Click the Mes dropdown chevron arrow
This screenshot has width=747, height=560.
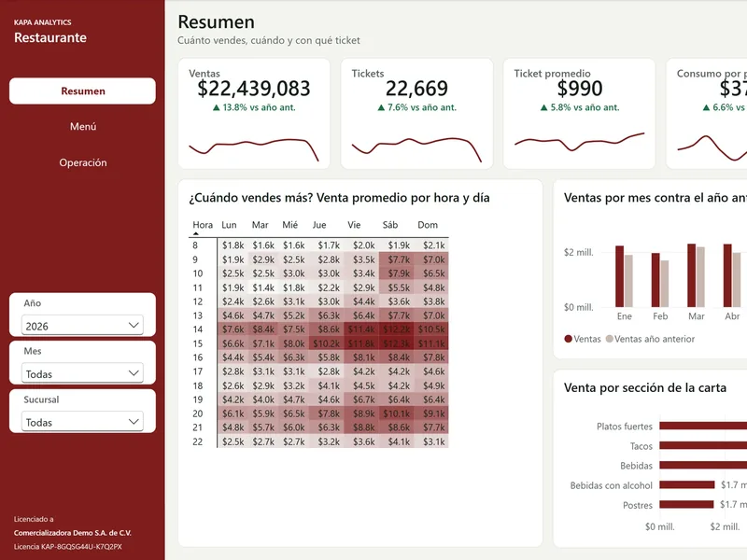[134, 373]
